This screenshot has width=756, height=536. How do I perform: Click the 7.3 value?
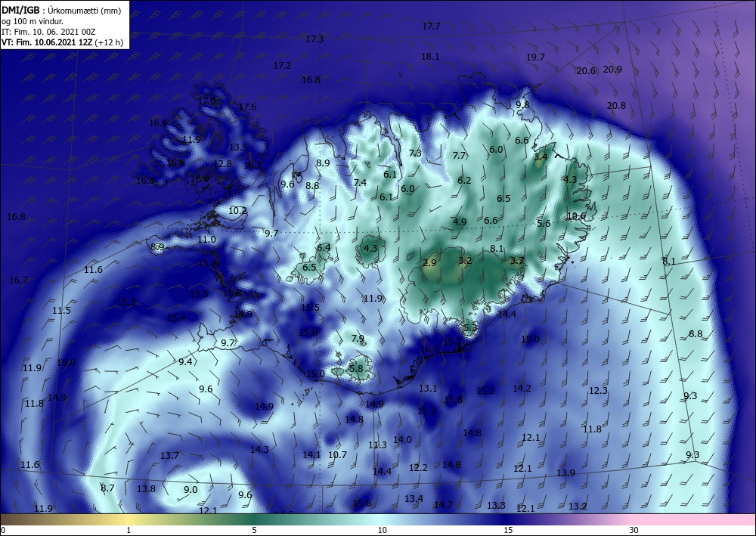click(x=415, y=153)
